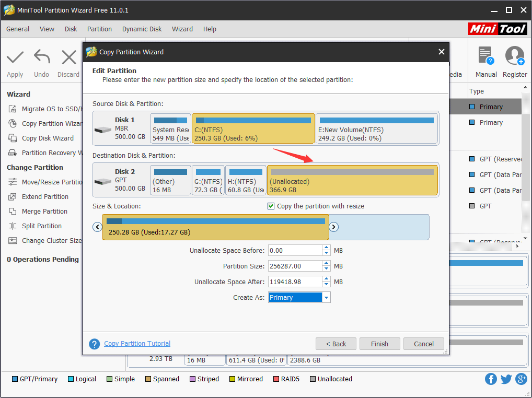Open the Partition menu
This screenshot has height=398, width=532.
click(x=99, y=29)
